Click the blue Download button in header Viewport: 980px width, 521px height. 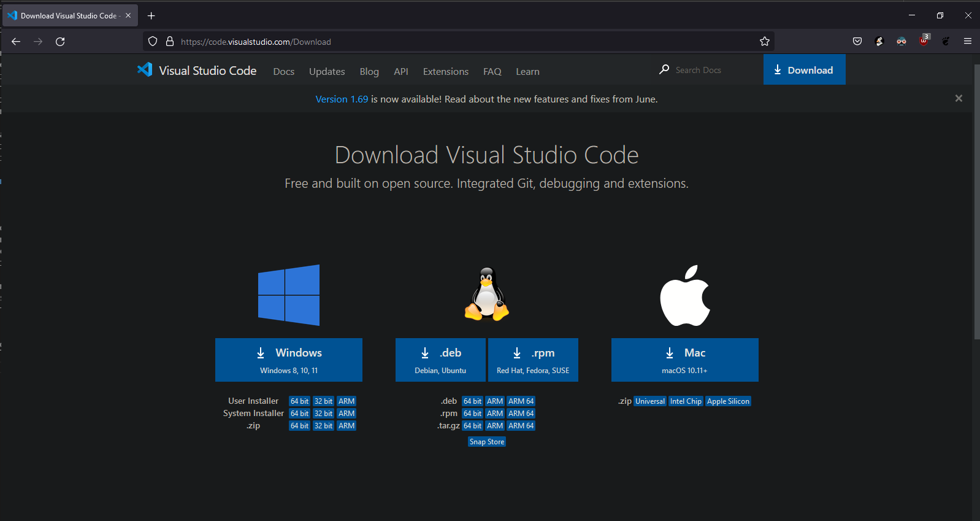click(805, 69)
